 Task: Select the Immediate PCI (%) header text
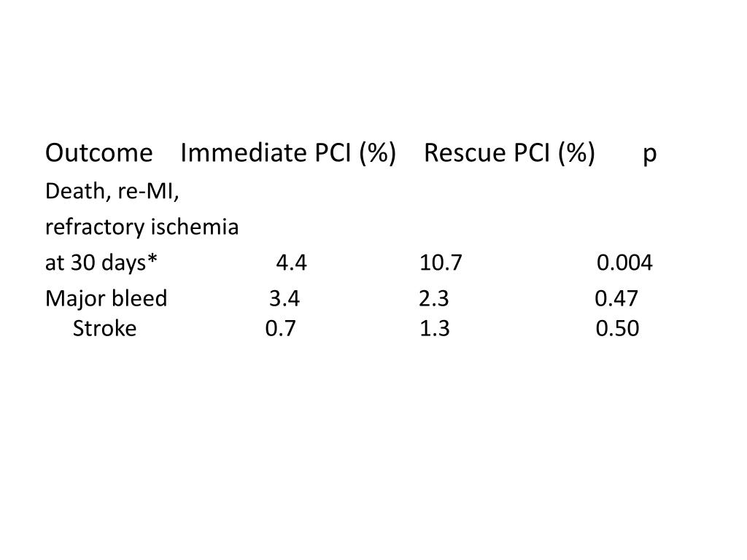[x=288, y=153]
